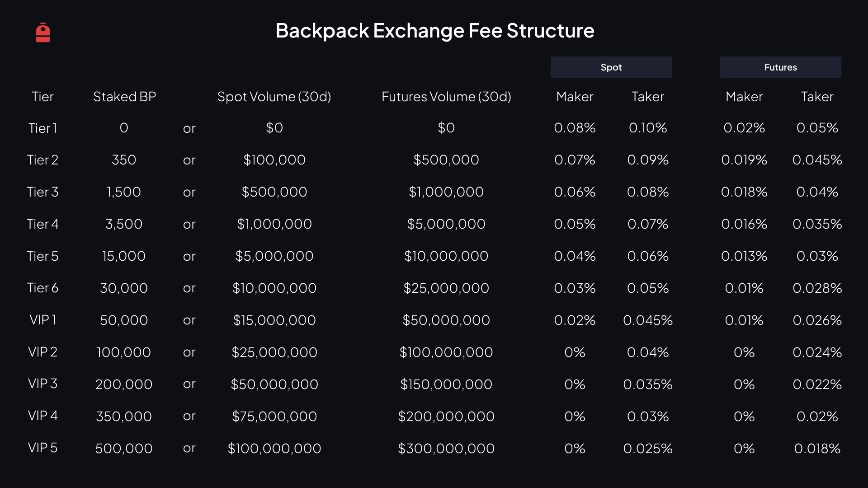Click Tier 2 futures maker fee 0.019%
The height and width of the screenshot is (488, 868).
click(744, 160)
